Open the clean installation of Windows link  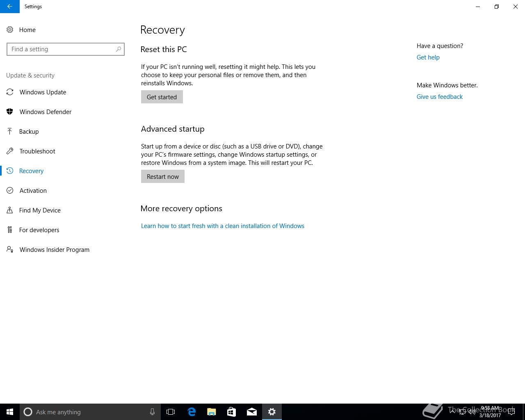[223, 226]
